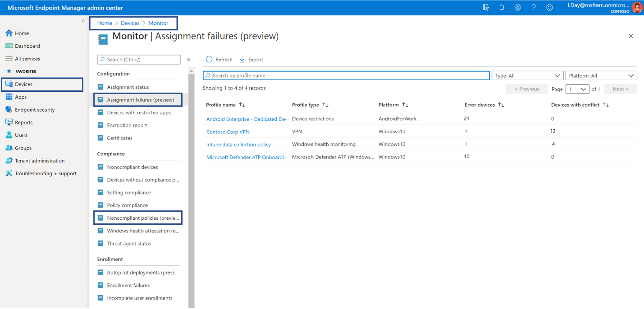Switch to the Assignment status view

127,87
